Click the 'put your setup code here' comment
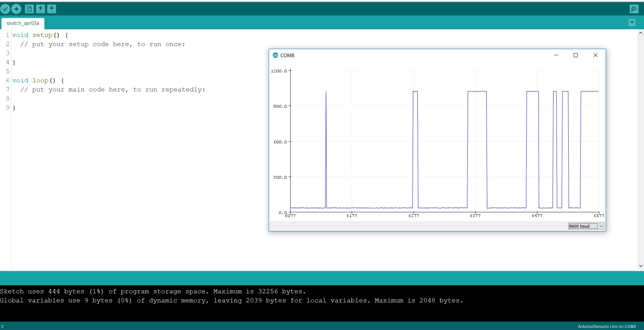The height and width of the screenshot is (330, 644). (103, 44)
